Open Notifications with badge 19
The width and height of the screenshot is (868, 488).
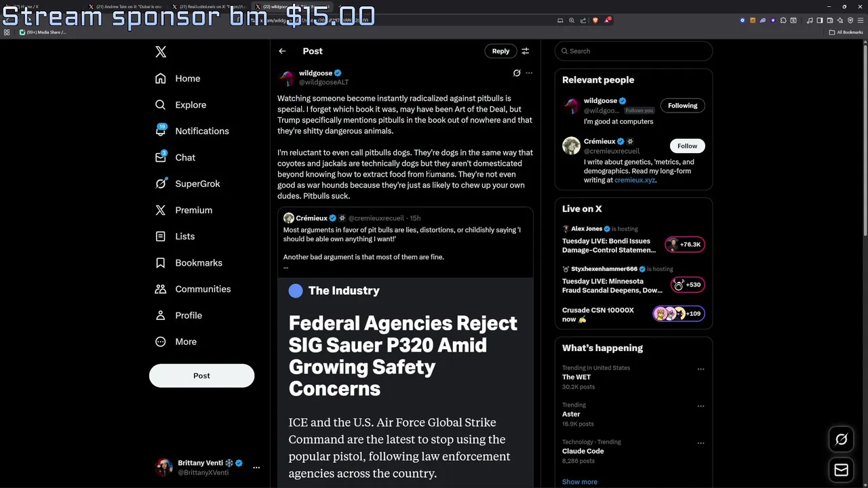[192, 131]
